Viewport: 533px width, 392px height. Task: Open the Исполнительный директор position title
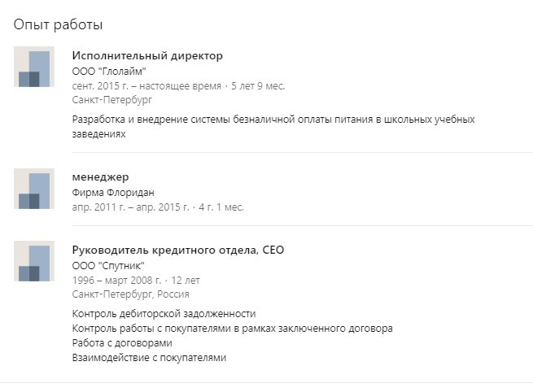pyautogui.click(x=147, y=56)
